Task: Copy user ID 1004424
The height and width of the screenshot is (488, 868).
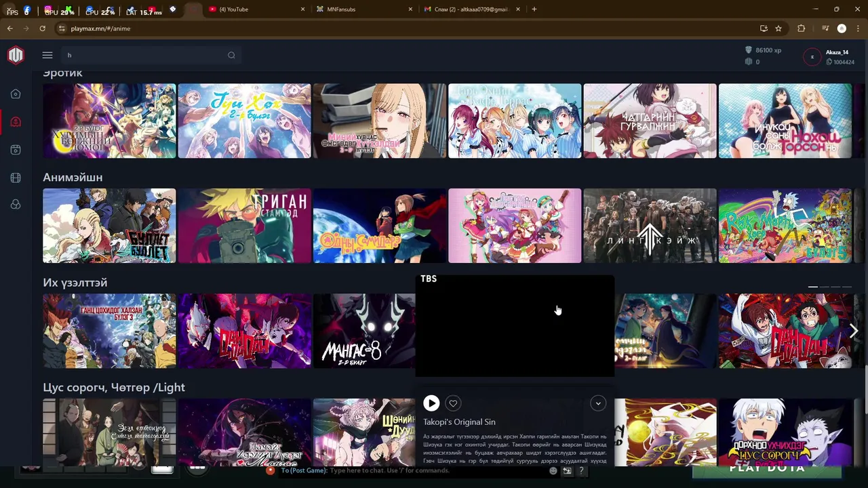Action: (x=840, y=62)
